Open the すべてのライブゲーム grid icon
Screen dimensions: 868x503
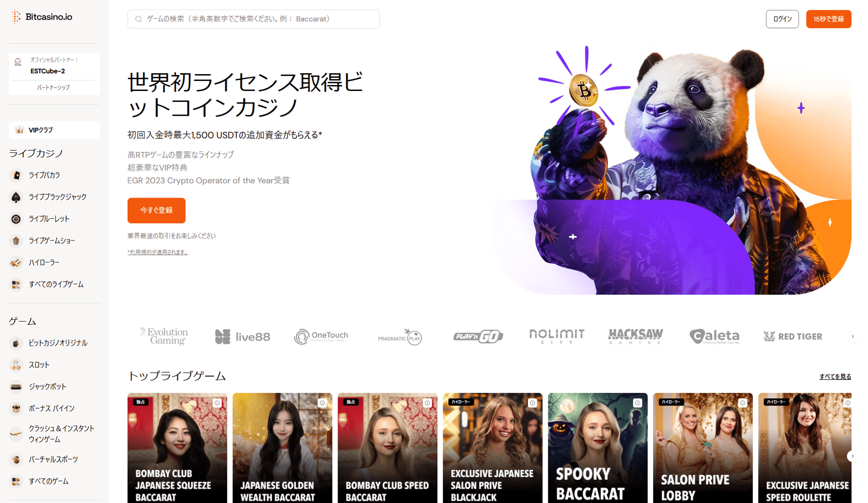tap(16, 284)
